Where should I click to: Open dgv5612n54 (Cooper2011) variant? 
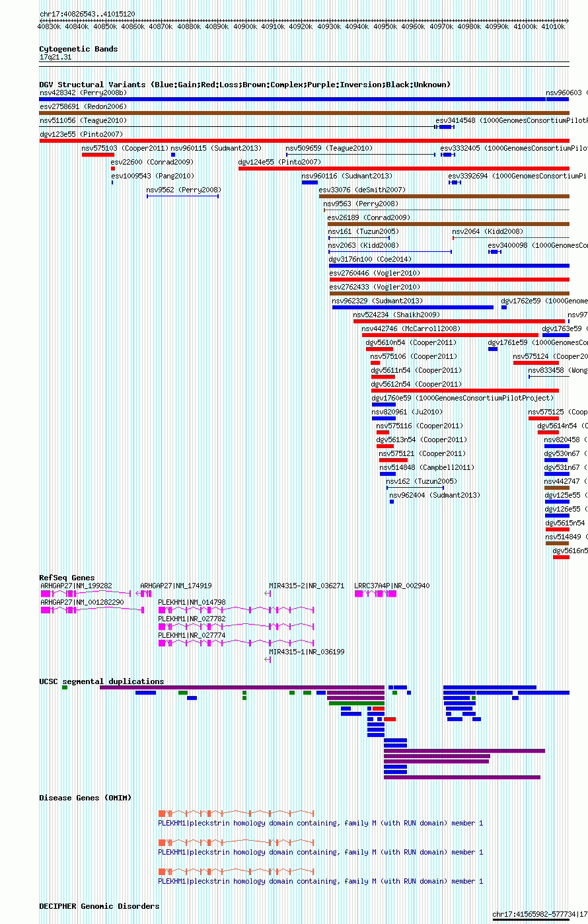(416, 384)
